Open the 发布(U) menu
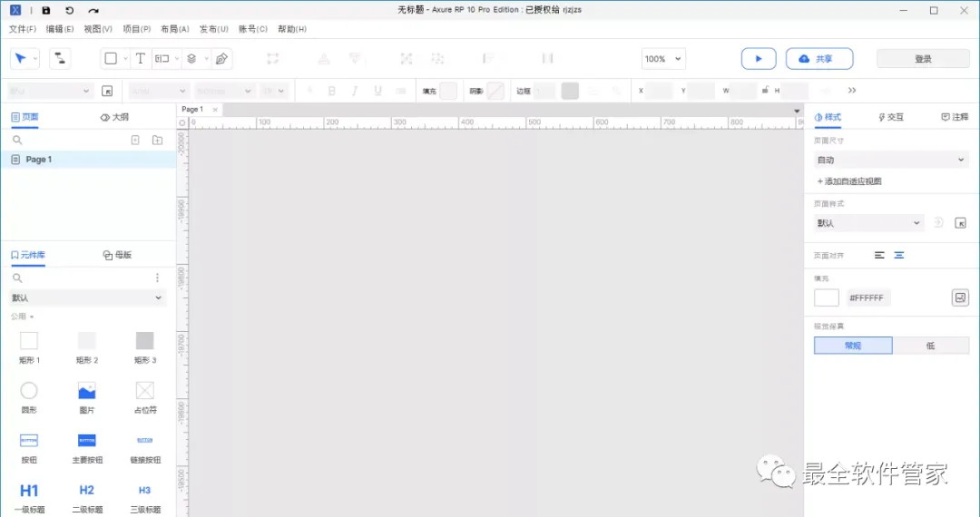980x517 pixels. pyautogui.click(x=214, y=29)
